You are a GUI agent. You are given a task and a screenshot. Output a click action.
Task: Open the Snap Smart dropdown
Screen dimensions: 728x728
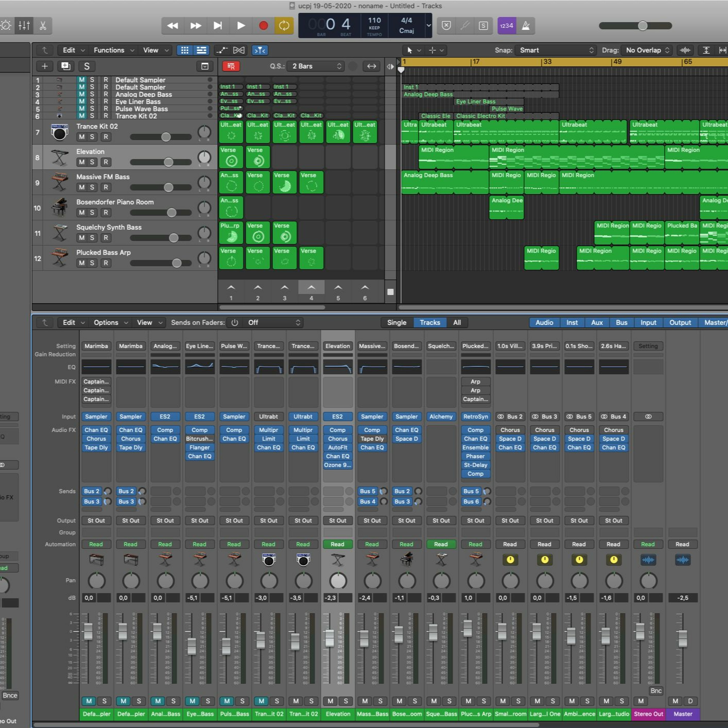(556, 50)
